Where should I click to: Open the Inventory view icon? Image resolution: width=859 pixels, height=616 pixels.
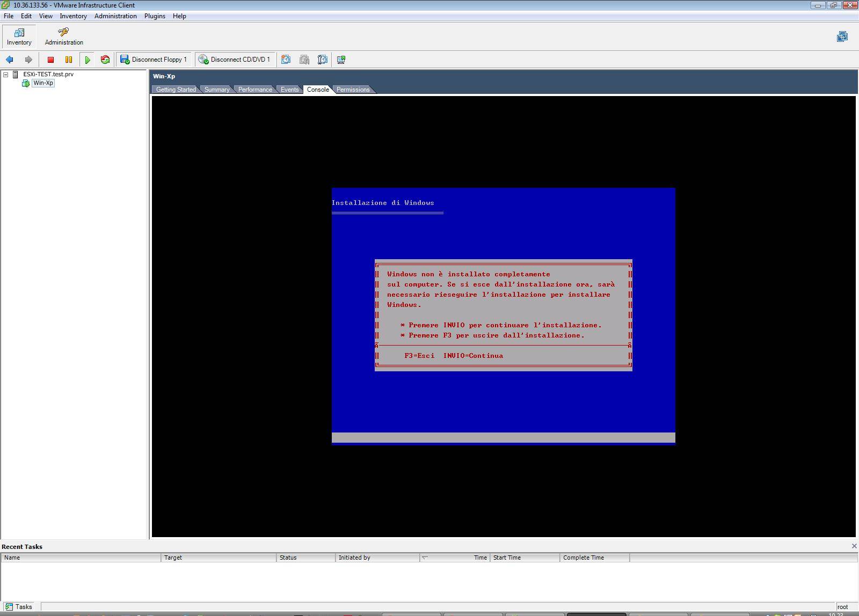(19, 33)
